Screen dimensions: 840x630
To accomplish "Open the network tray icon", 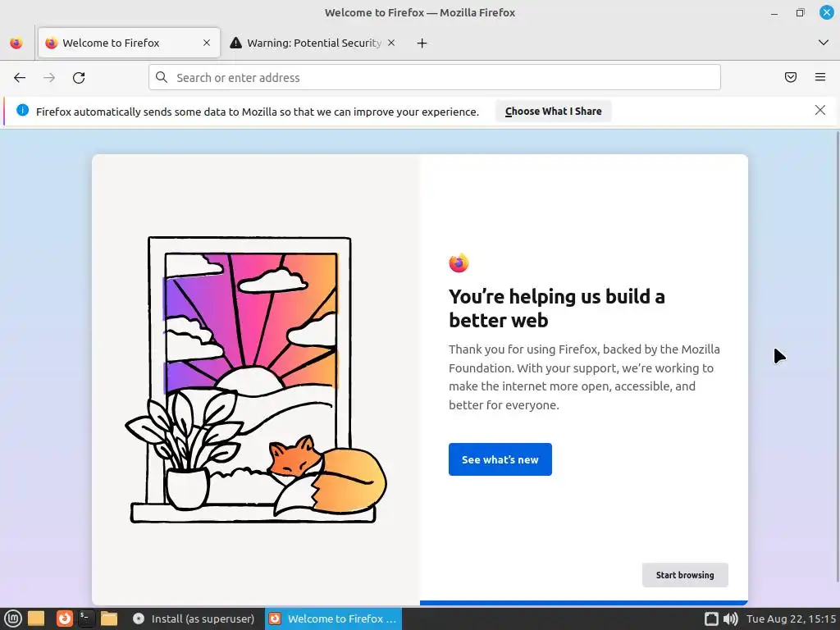I will coord(711,619).
